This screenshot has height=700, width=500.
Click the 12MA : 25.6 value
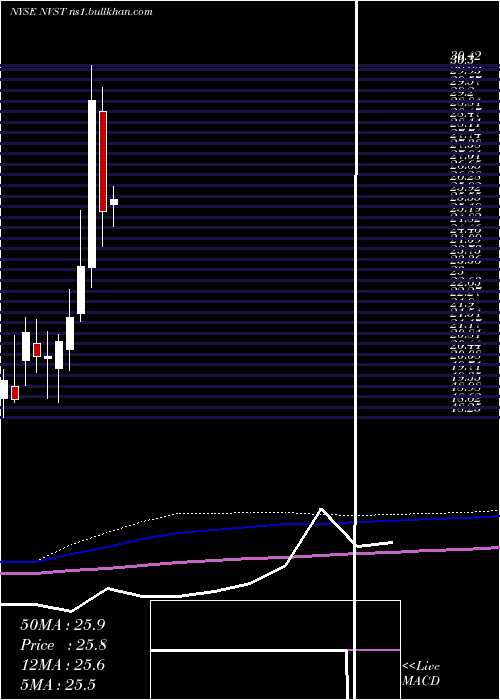(63, 665)
